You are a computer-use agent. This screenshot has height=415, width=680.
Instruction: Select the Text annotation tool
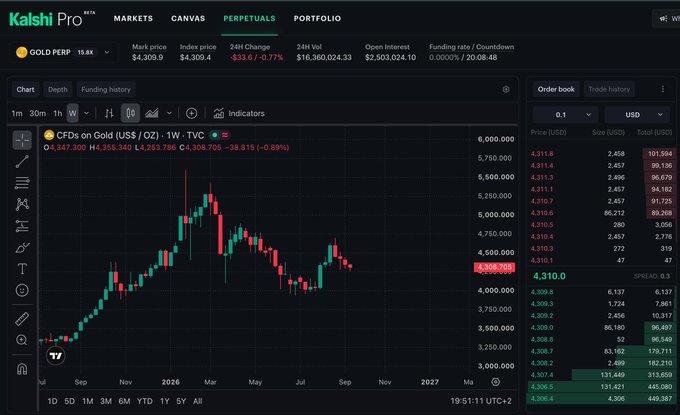tap(22, 268)
